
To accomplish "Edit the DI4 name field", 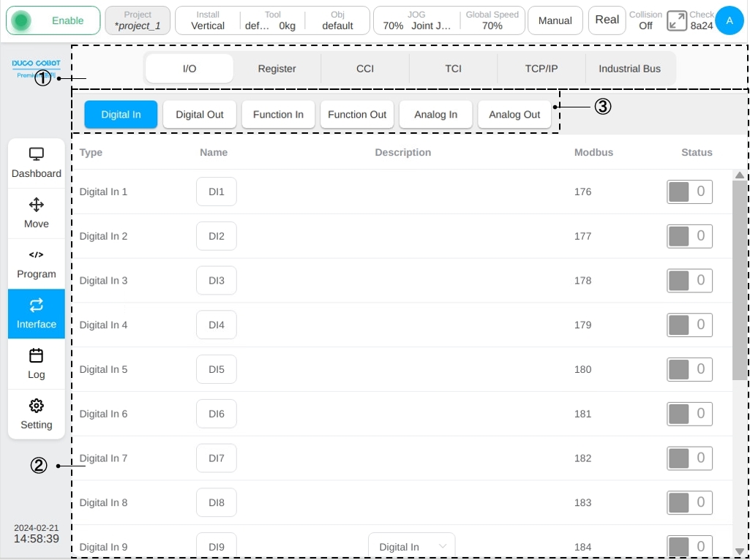I will click(x=216, y=325).
